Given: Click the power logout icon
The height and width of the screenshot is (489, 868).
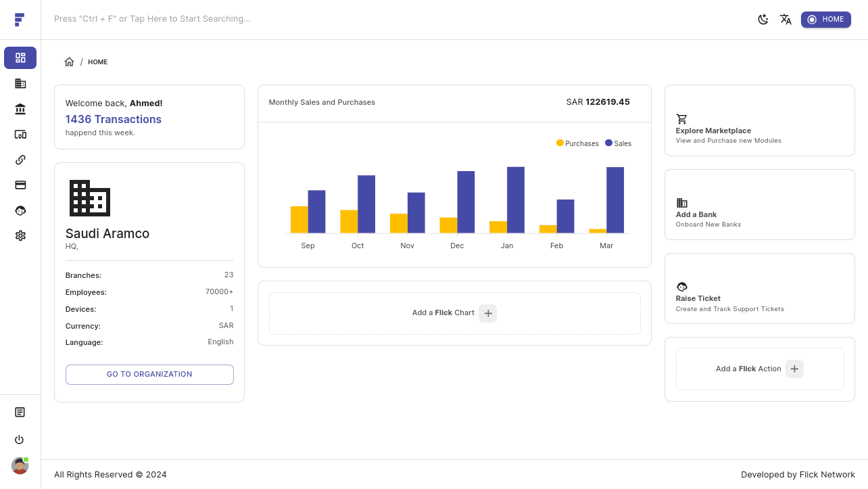Looking at the screenshot, I should click(x=20, y=440).
